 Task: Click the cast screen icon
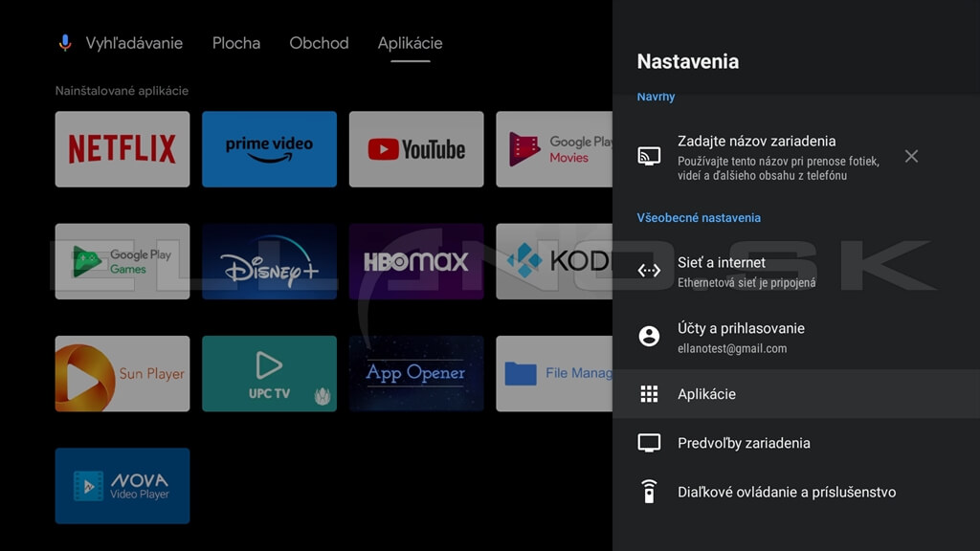tap(649, 156)
